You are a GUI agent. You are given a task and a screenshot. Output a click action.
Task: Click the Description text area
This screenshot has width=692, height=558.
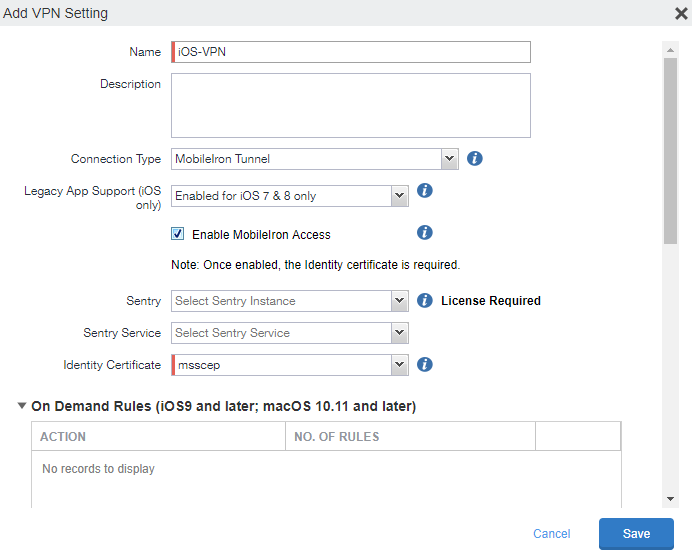[x=351, y=106]
